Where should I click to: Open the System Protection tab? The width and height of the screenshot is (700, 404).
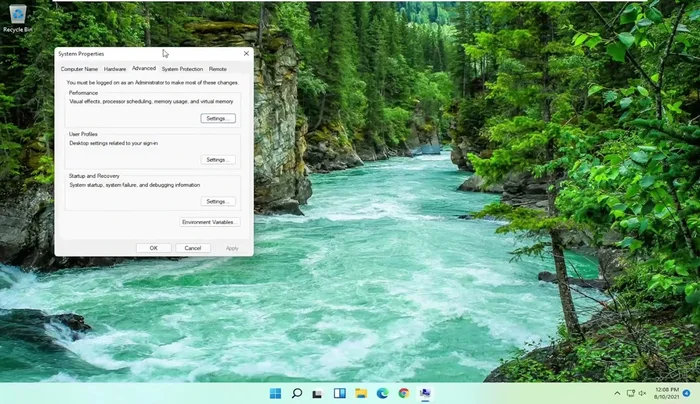[182, 69]
